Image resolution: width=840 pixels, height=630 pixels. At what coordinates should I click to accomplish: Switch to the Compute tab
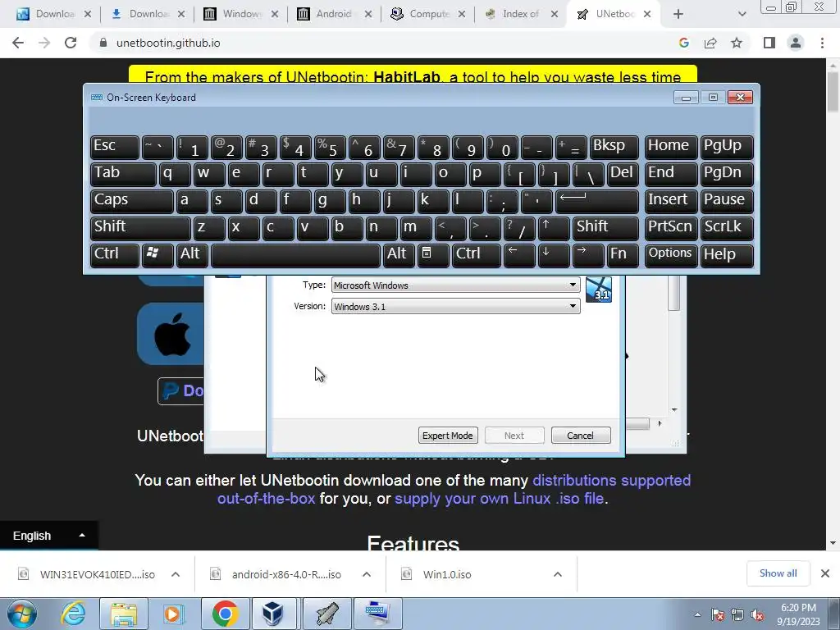(427, 14)
